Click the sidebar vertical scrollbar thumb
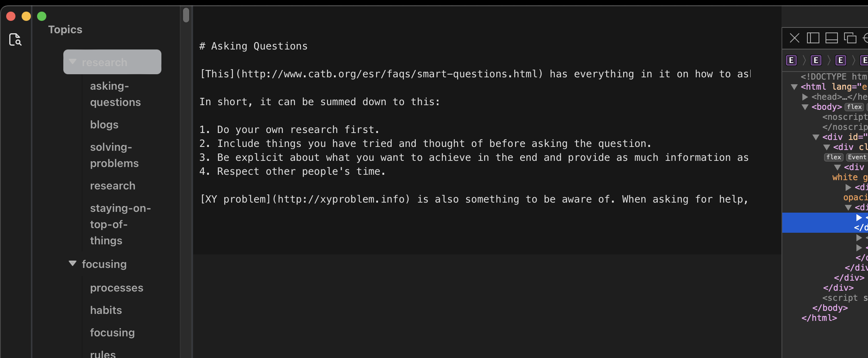The height and width of the screenshot is (358, 868). [x=186, y=15]
